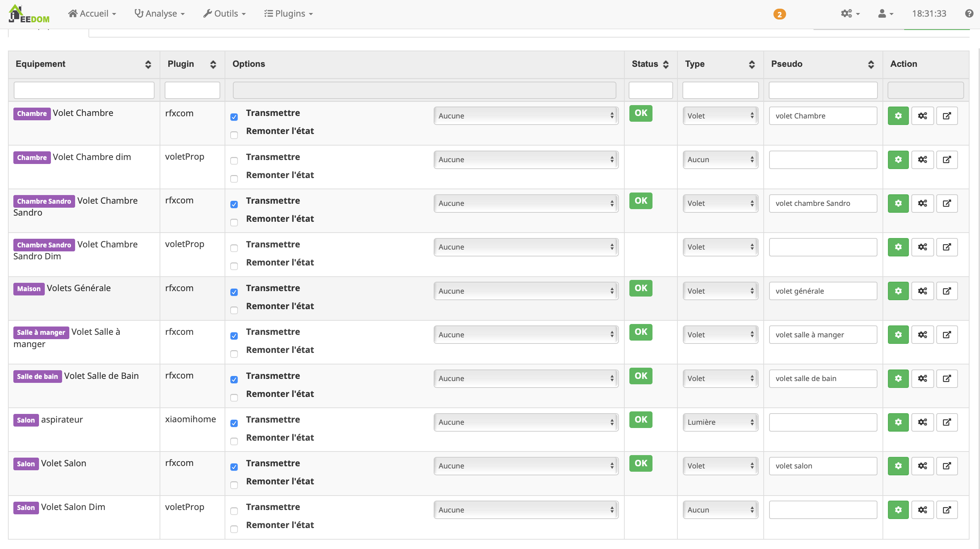Screen dimensions: 980x549
Task: Open the user account menu
Action: pyautogui.click(x=885, y=14)
